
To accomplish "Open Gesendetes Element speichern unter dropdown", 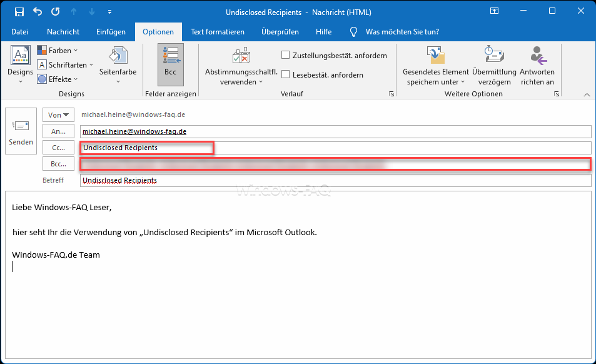I will [x=436, y=66].
